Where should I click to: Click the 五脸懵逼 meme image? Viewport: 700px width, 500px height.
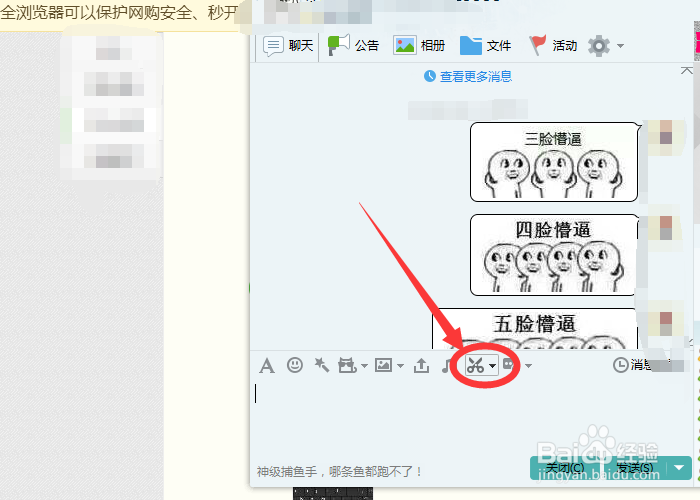coord(534,329)
